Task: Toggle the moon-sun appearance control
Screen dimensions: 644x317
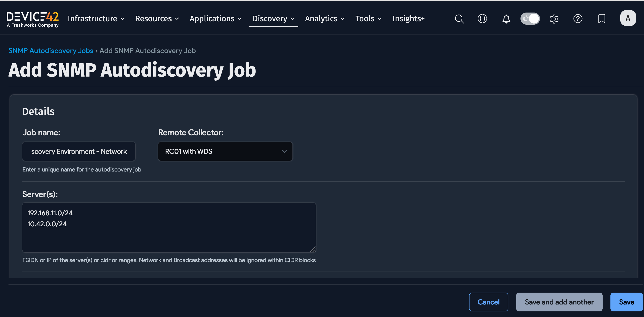Action: [x=530, y=19]
